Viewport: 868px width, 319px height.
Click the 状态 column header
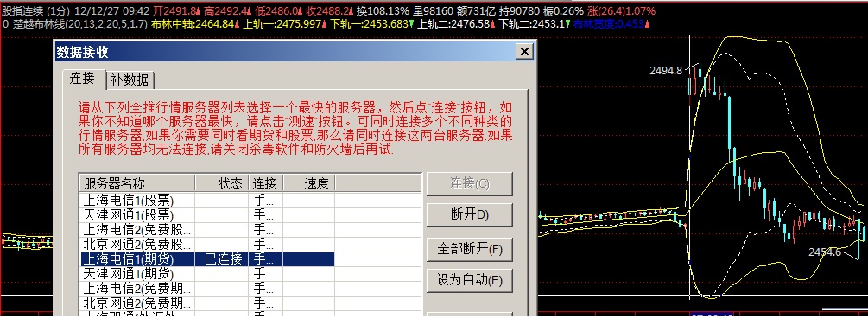[x=221, y=183]
